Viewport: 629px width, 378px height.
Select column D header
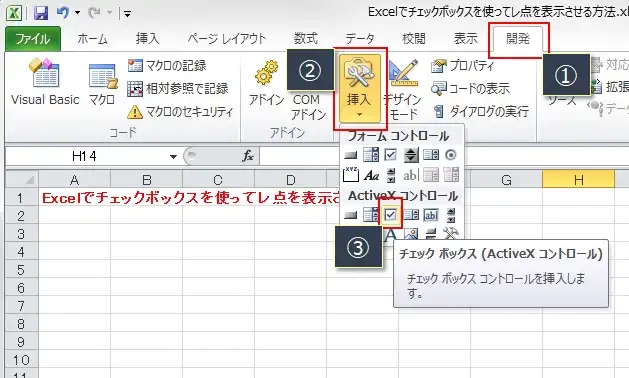290,179
